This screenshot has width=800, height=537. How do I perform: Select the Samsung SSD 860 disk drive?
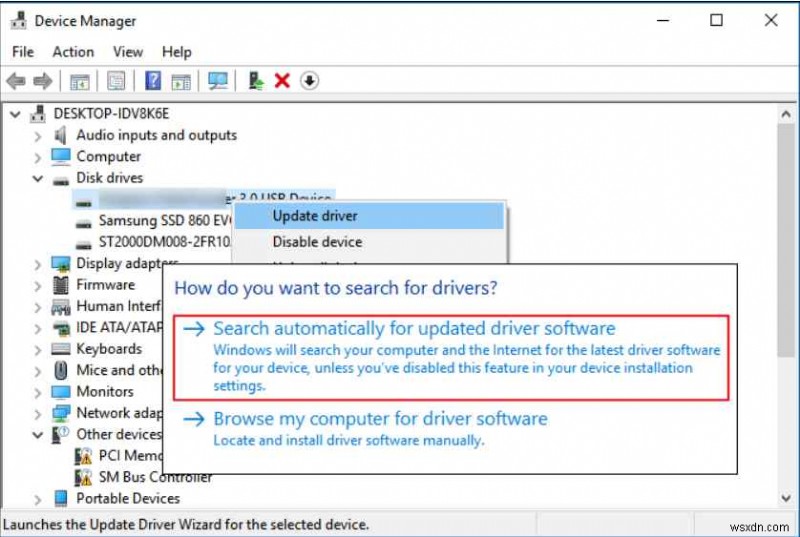pyautogui.click(x=165, y=220)
